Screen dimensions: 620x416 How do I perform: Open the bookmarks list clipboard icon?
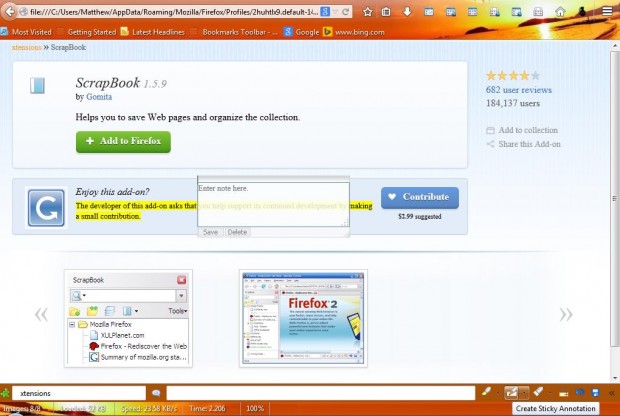click(386, 12)
